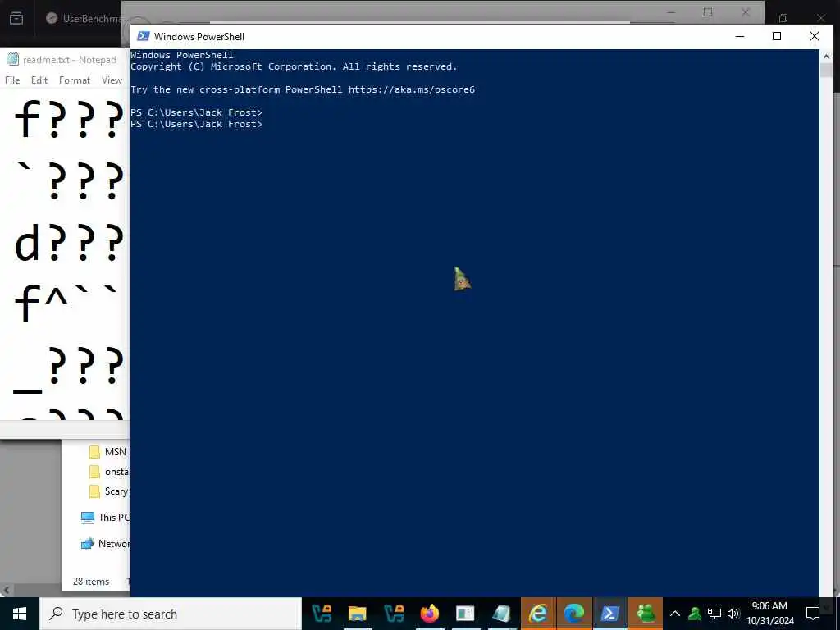Click the https://aka.ms/pscore6 text in PowerShell
Screen dimensions: 840x630
click(x=412, y=89)
